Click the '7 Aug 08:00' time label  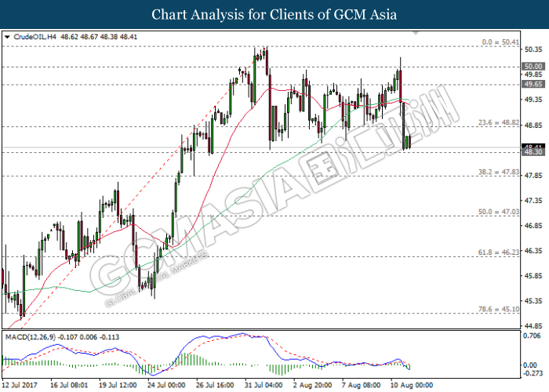361,386
